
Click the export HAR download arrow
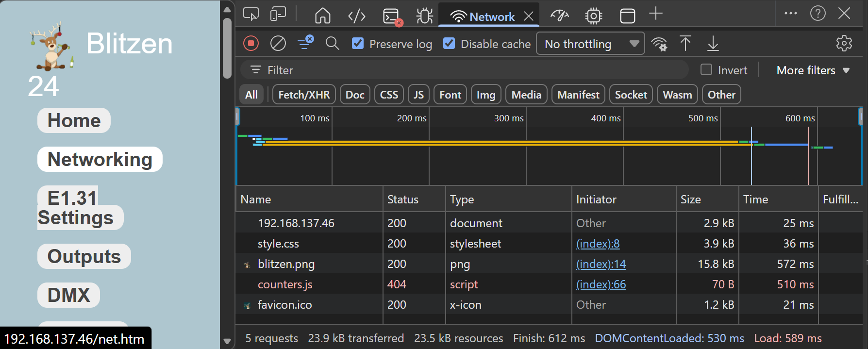(x=713, y=44)
